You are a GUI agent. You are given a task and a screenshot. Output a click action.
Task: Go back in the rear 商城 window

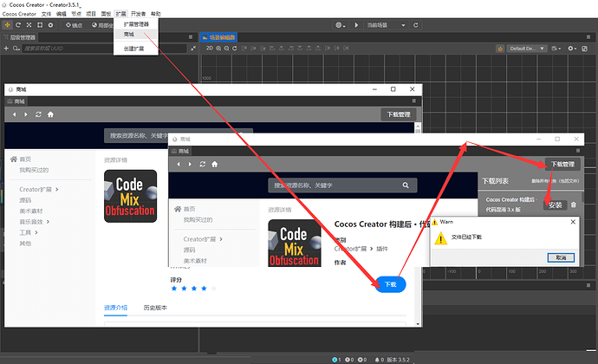point(14,114)
